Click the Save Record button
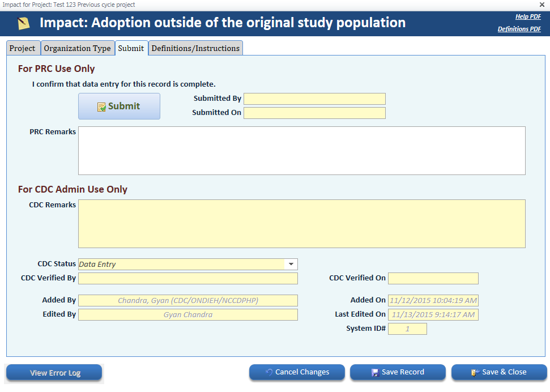 (x=398, y=372)
